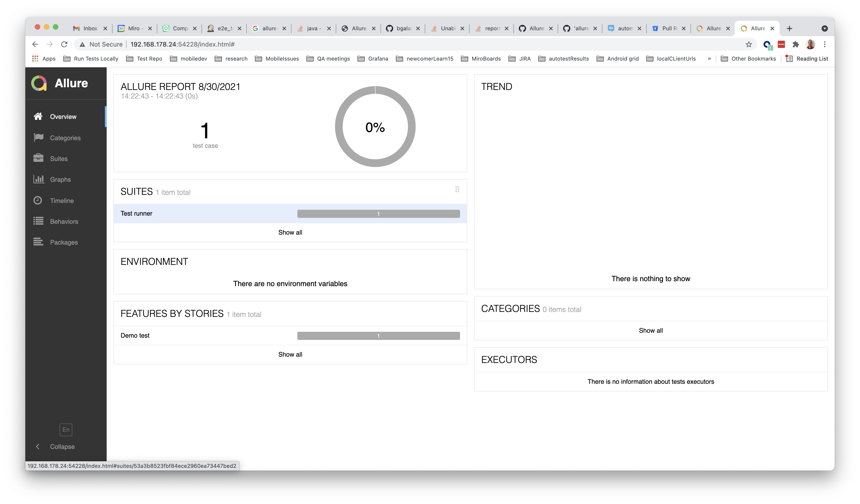Click Show all under the Suites widget
The width and height of the screenshot is (860, 504).
(x=290, y=232)
